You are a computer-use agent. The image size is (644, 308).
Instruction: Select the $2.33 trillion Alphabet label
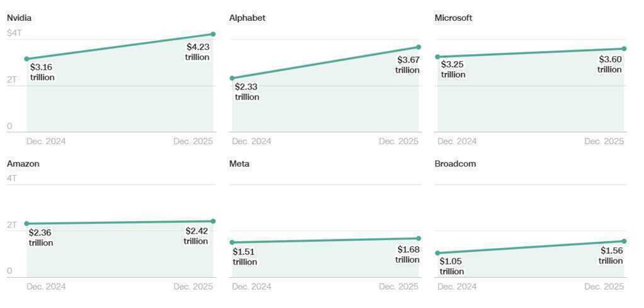click(247, 92)
